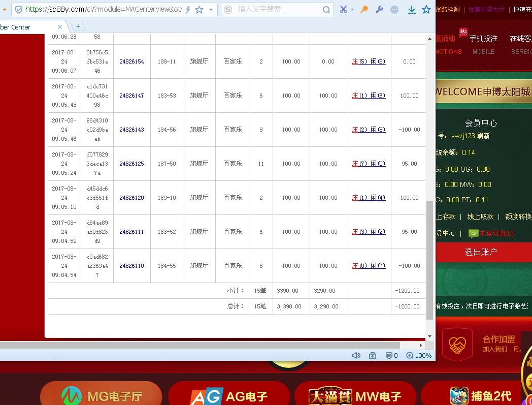Viewport: 532px width, 405px height.
Task: Click the 100% zoom control in status bar
Action: 419,355
